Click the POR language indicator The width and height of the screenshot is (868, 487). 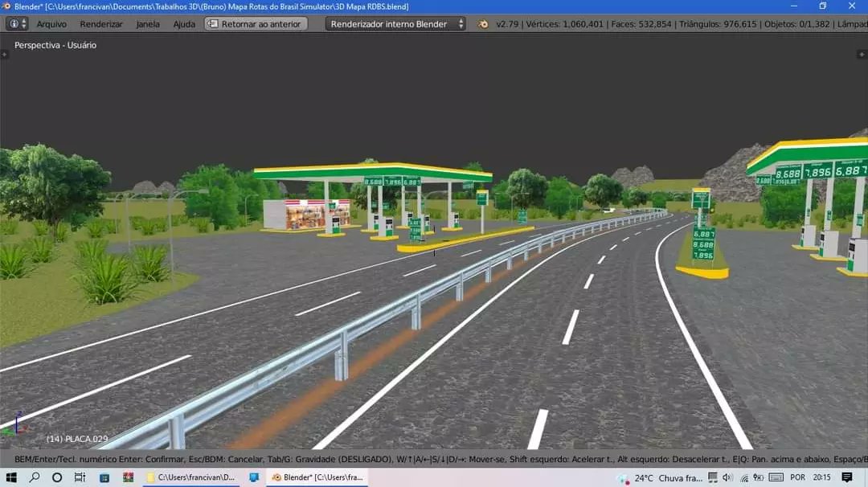tap(798, 477)
